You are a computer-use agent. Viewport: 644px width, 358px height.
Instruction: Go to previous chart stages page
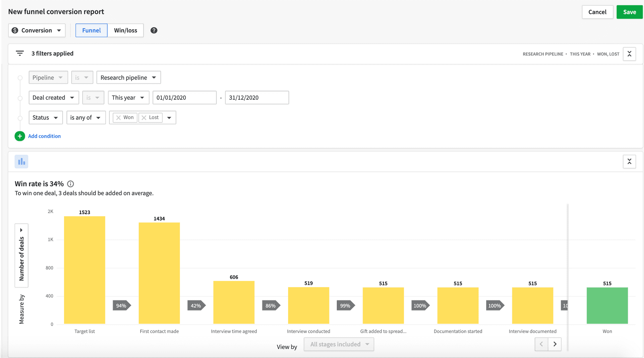point(541,344)
